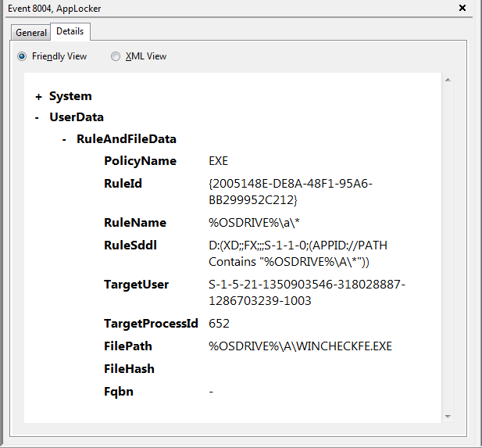Switch to XML View radio option
Viewport: 482px width, 448px height.
tap(116, 56)
